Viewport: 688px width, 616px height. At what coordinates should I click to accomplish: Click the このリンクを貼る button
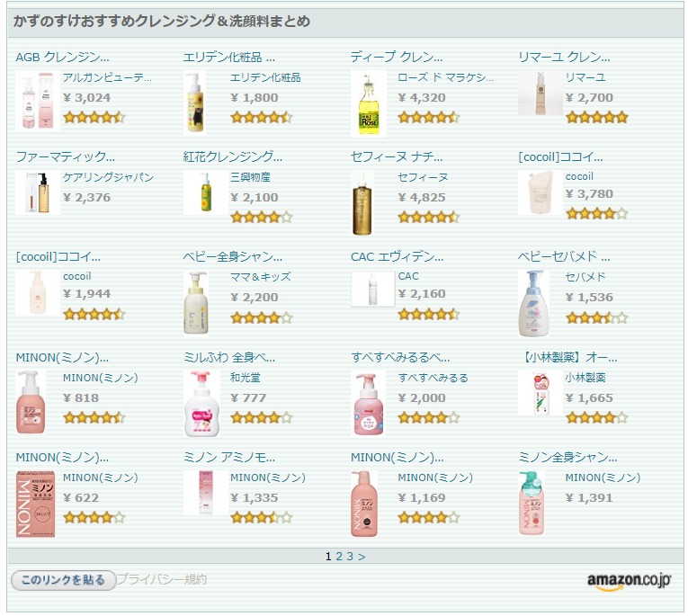[63, 580]
